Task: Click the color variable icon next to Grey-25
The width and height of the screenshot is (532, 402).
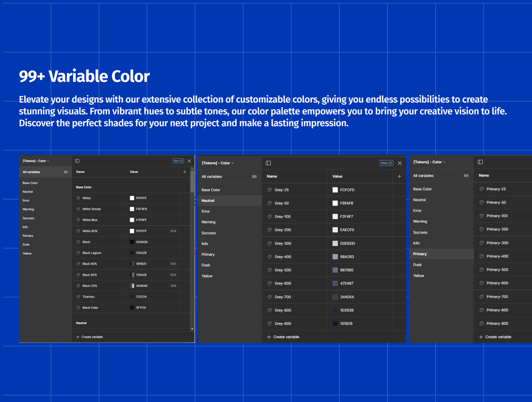Action: 269,190
